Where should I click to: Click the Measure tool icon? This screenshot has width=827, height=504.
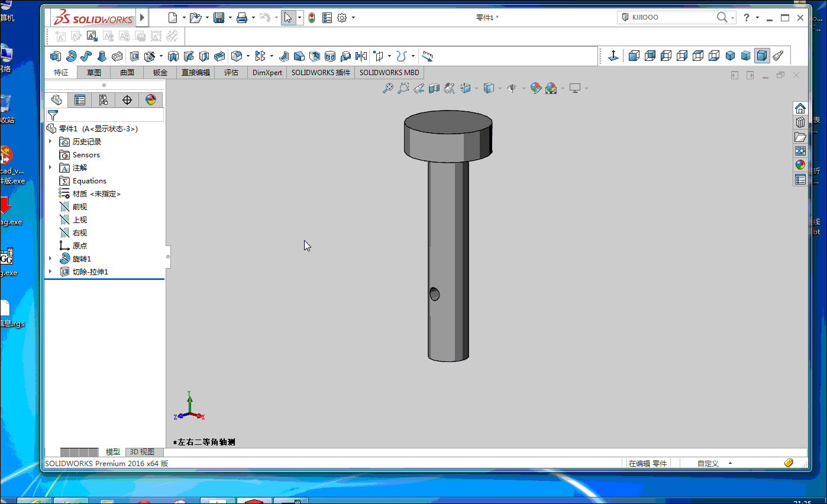point(428,56)
